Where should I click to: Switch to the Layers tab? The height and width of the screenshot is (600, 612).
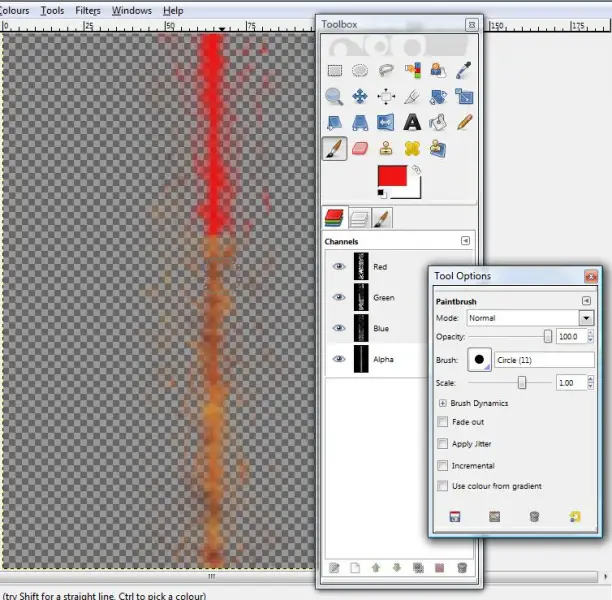(359, 219)
